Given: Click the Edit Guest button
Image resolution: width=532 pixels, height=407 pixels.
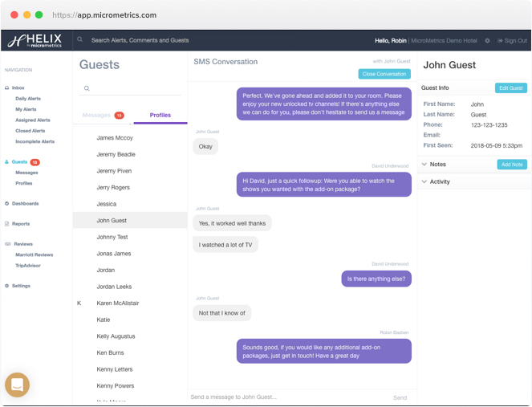Looking at the screenshot, I should [x=510, y=88].
